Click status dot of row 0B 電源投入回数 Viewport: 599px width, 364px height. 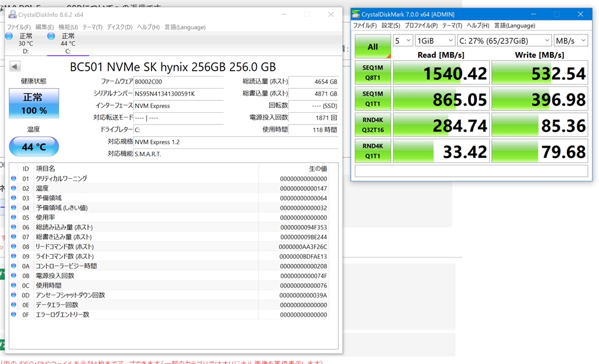point(14,275)
